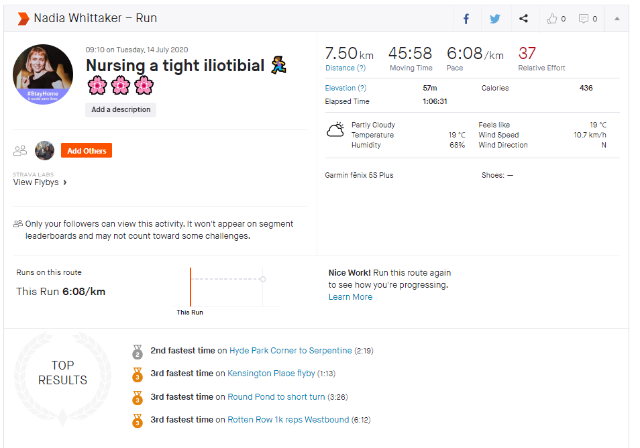
Task: Open the small participant avatar
Action: 44,151
